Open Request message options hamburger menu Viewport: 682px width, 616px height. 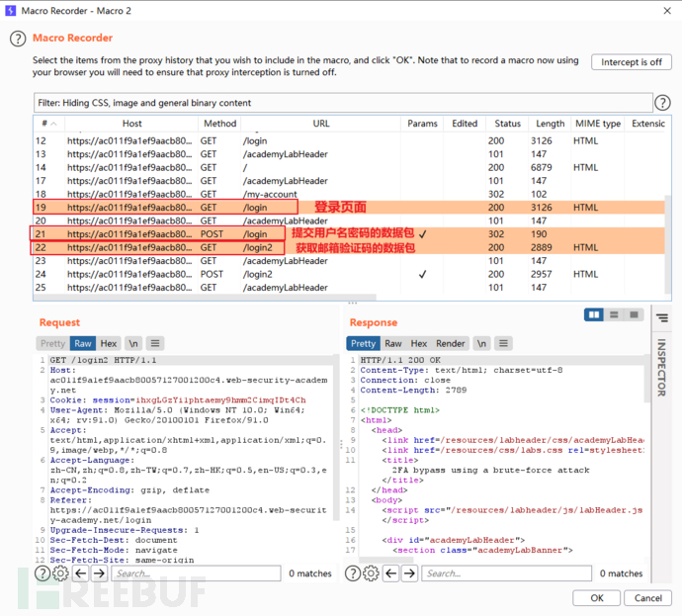coord(156,343)
